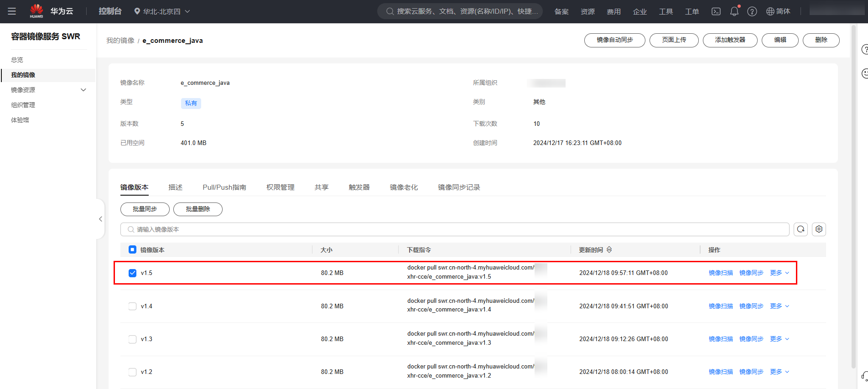
Task: Open the 备案 top menu
Action: click(561, 11)
